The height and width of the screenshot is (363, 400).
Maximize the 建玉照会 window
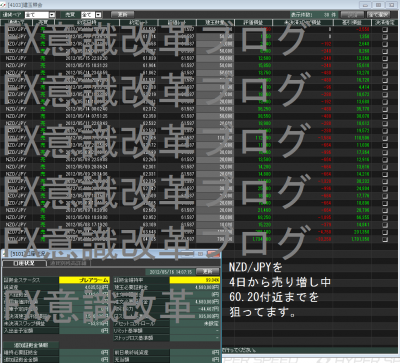(379, 5)
